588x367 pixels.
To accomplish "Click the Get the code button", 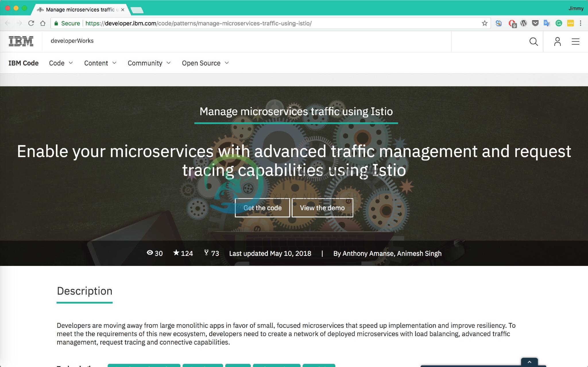I will [x=262, y=208].
